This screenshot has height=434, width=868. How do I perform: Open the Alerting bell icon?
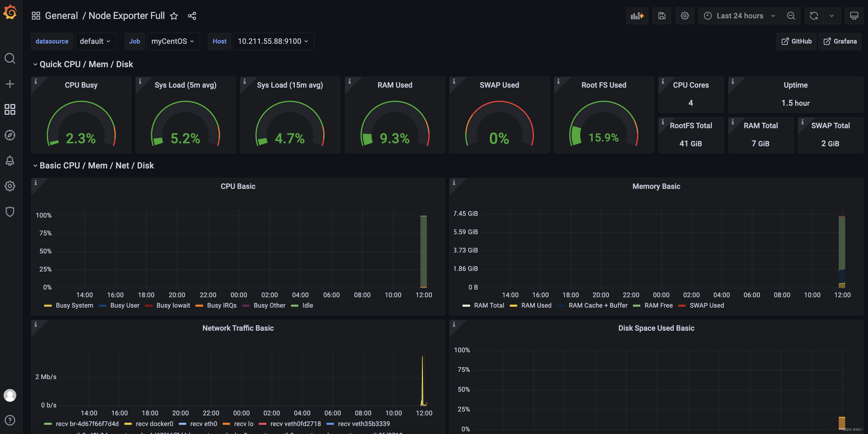[x=10, y=161]
